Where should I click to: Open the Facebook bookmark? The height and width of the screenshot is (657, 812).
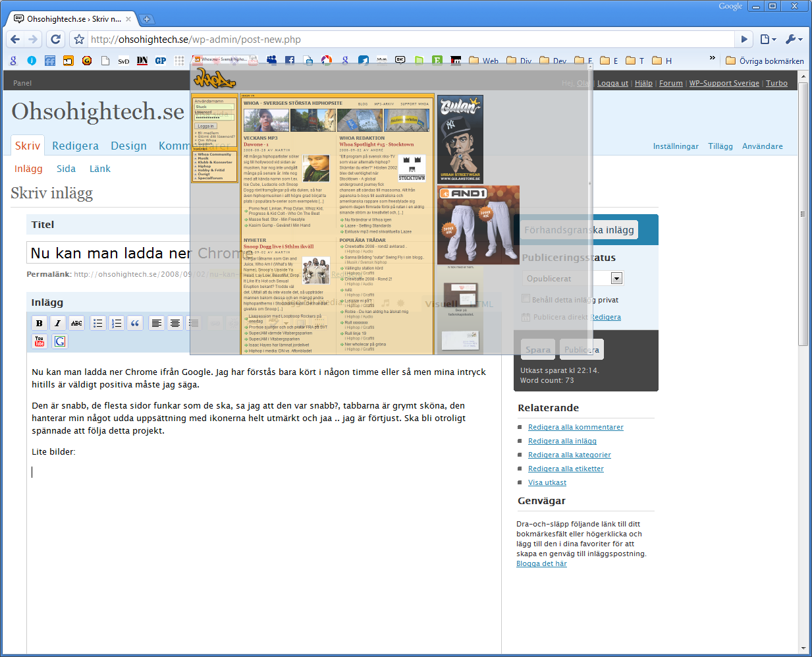coord(290,61)
